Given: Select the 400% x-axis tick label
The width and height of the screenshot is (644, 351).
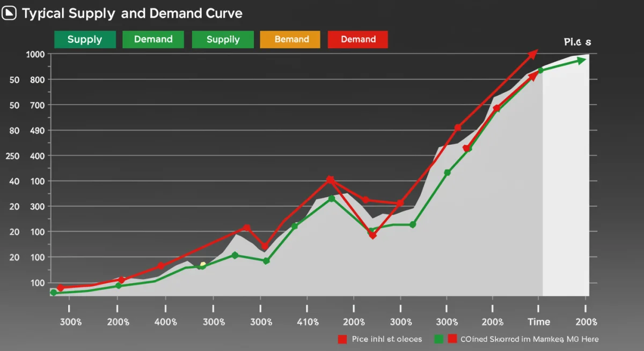Looking at the screenshot, I should coord(165,322).
